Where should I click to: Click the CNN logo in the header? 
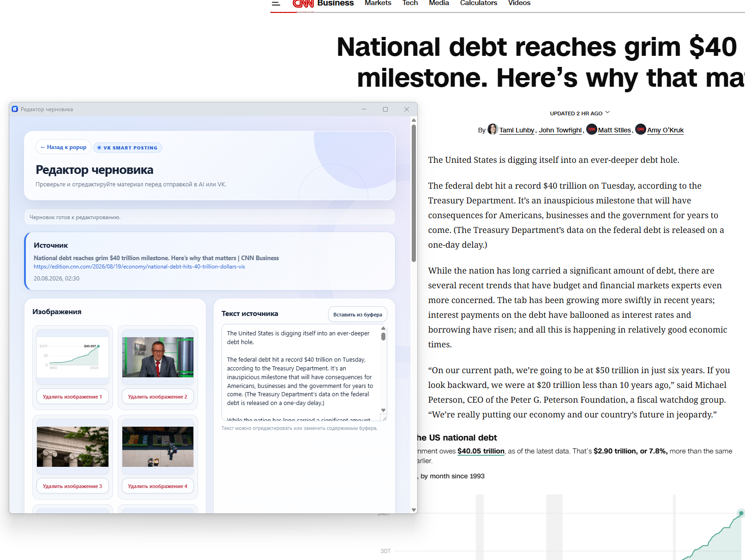pos(303,3)
